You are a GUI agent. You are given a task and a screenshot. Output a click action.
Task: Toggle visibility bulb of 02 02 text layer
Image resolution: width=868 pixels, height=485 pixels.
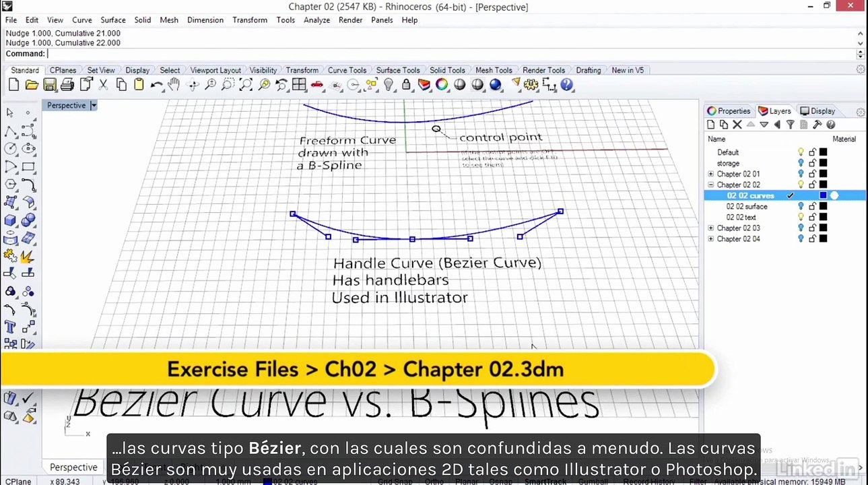tap(801, 217)
